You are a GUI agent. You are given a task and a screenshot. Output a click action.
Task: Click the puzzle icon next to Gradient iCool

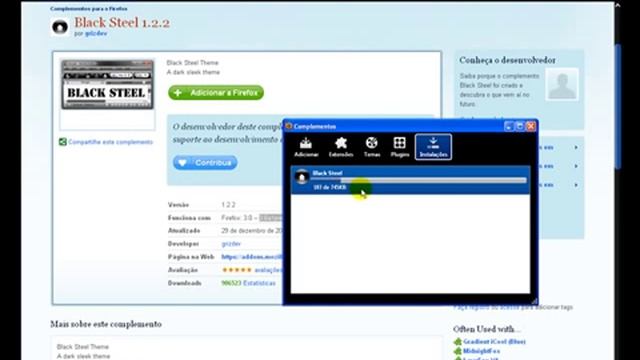pyautogui.click(x=458, y=342)
